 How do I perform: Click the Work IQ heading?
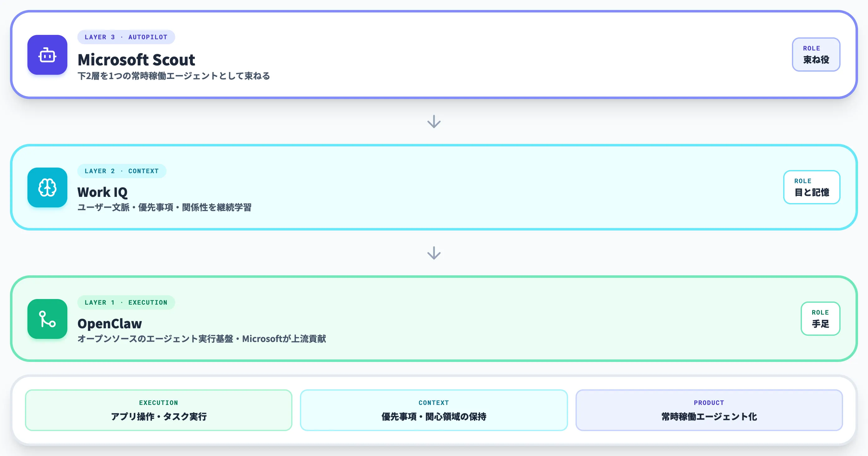(x=103, y=192)
